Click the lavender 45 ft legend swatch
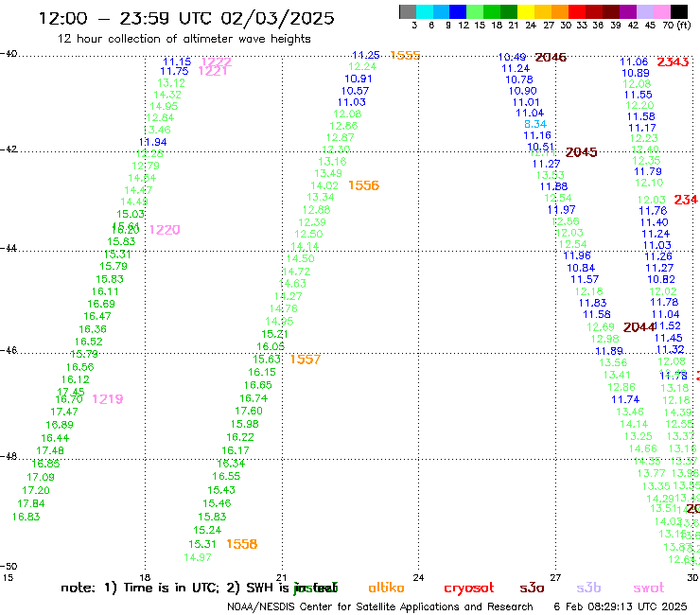 click(644, 11)
